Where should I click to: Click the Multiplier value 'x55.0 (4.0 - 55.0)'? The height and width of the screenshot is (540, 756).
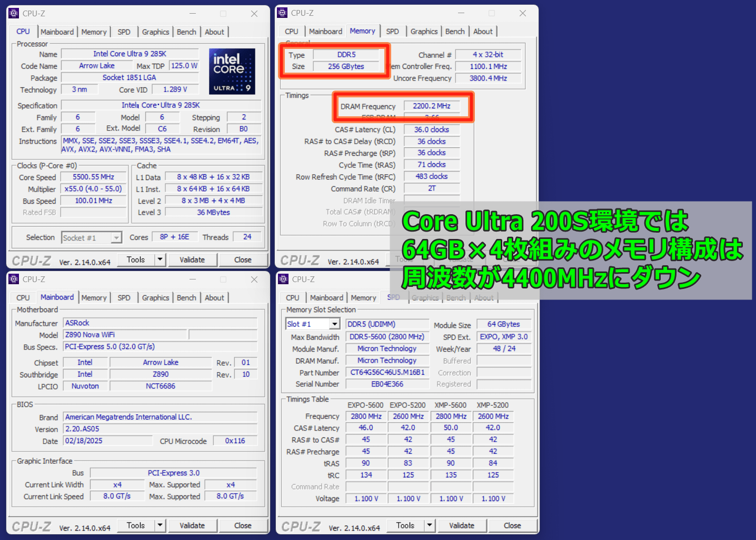94,189
